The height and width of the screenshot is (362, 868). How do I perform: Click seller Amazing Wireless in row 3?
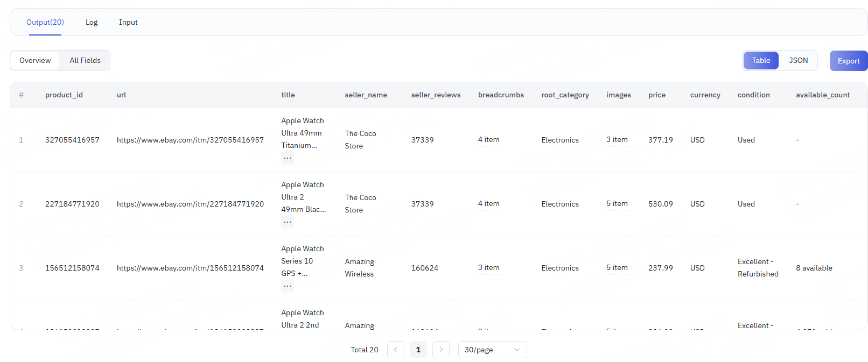tap(360, 268)
